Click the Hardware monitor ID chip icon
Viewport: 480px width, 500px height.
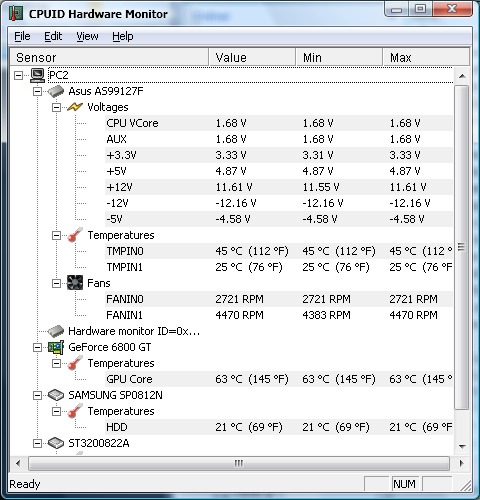(56, 331)
